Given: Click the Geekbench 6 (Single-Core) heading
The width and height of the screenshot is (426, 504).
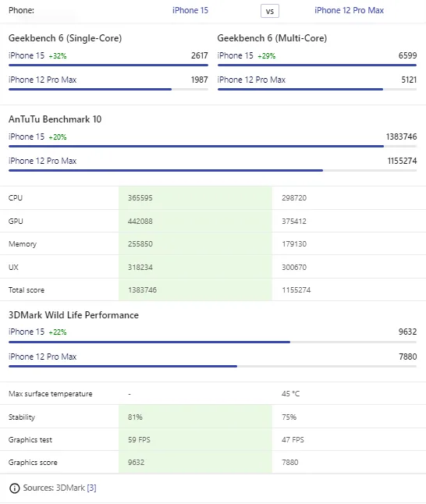Looking at the screenshot, I should click(x=65, y=38).
